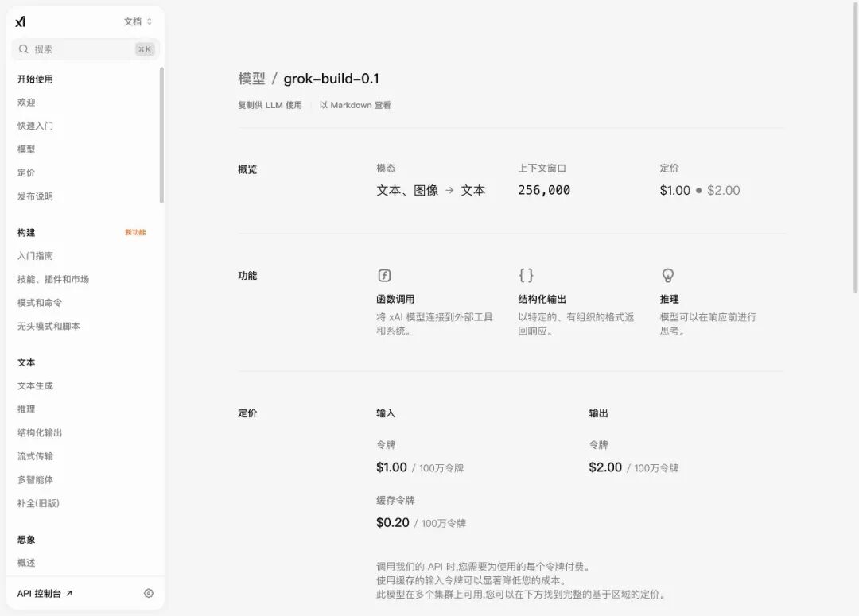859x616 pixels.
Task: Go to 多智能体 in the sidebar
Action: point(35,480)
